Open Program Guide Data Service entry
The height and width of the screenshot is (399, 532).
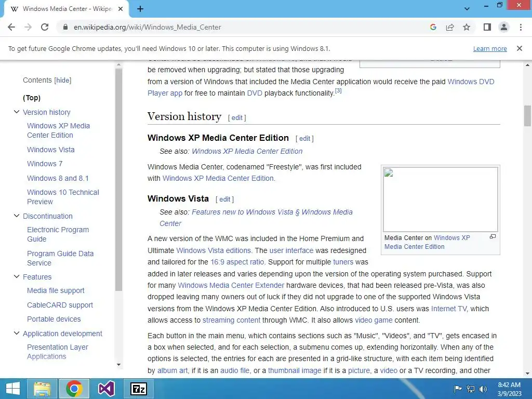(x=60, y=258)
